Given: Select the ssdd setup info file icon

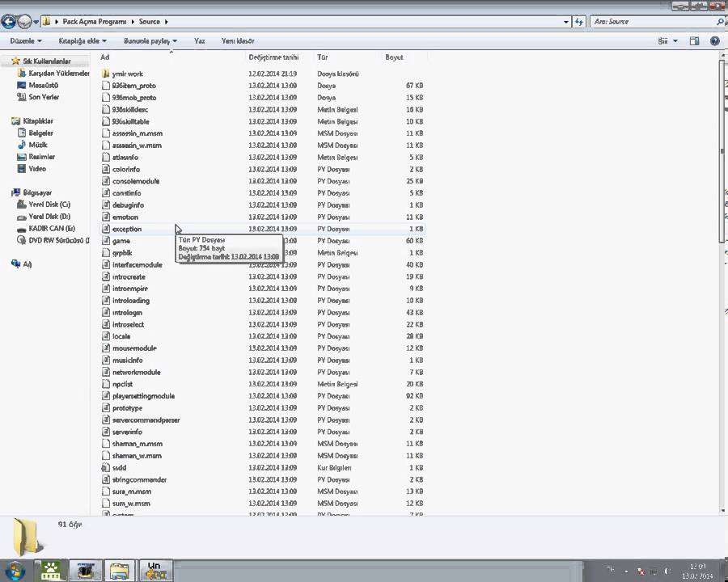Looking at the screenshot, I should pyautogui.click(x=105, y=468).
